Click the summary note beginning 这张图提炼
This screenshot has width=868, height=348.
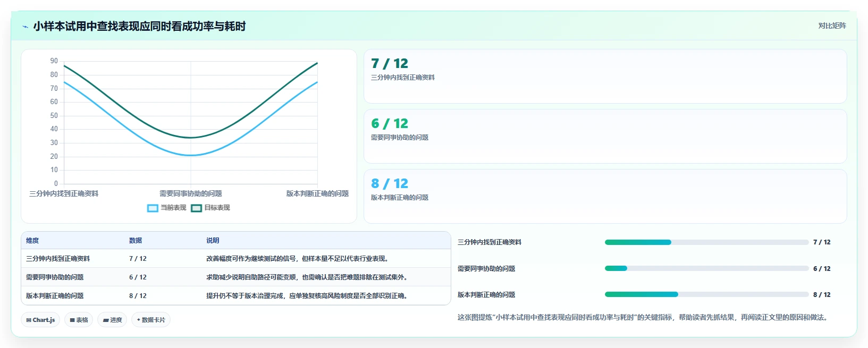(644, 318)
